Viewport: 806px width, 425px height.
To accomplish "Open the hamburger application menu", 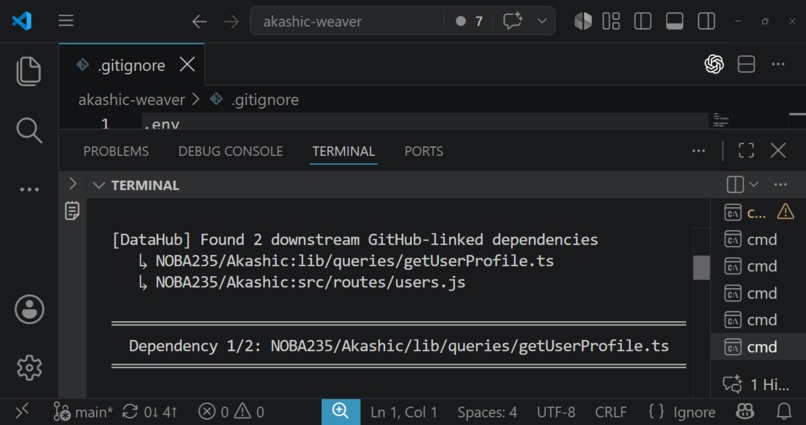I will click(66, 21).
